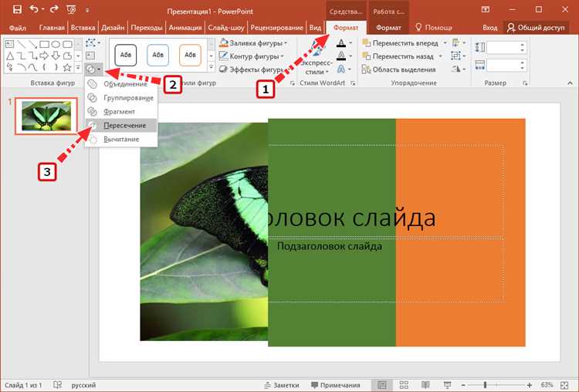Click the Text Box icon in ribbon
Screen dimensions: 579x392
coord(91,56)
